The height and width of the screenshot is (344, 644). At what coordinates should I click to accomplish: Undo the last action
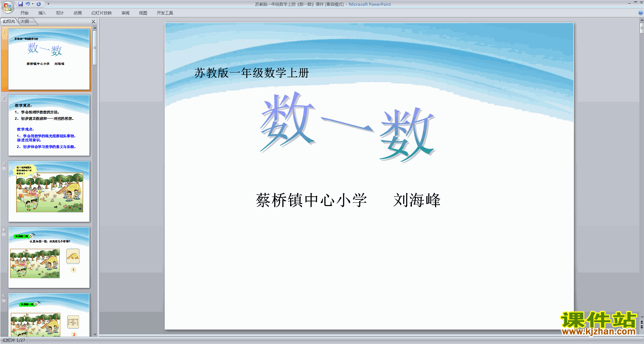click(x=28, y=4)
